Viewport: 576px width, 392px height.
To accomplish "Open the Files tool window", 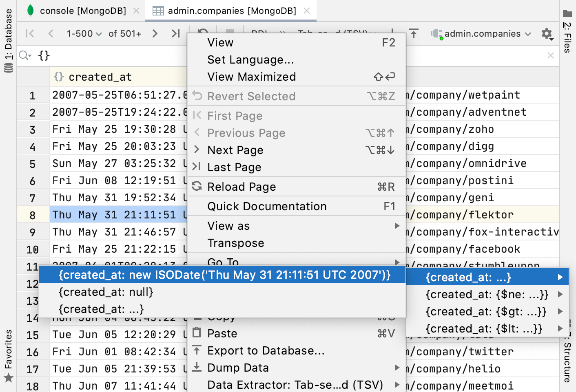I will (567, 31).
